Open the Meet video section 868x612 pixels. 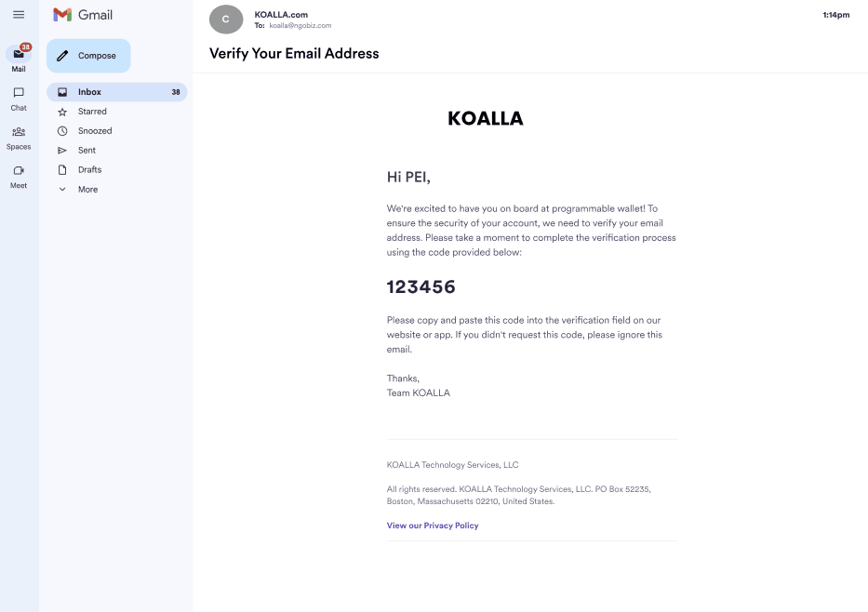pyautogui.click(x=19, y=177)
